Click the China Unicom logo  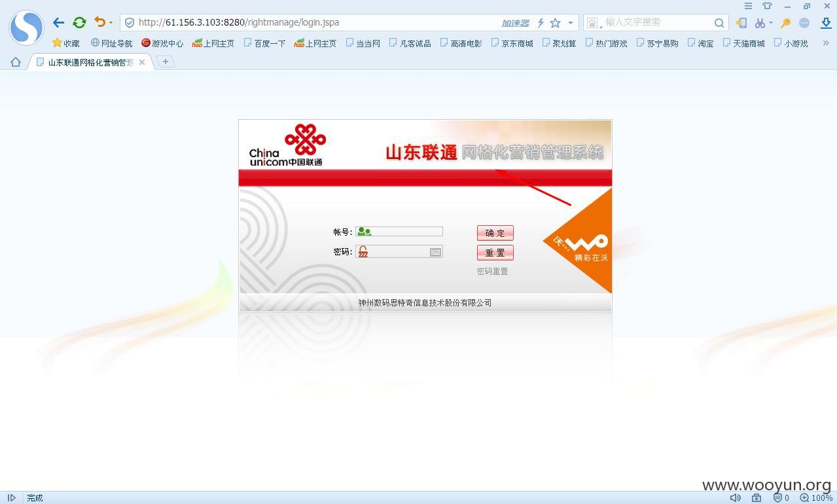point(287,145)
